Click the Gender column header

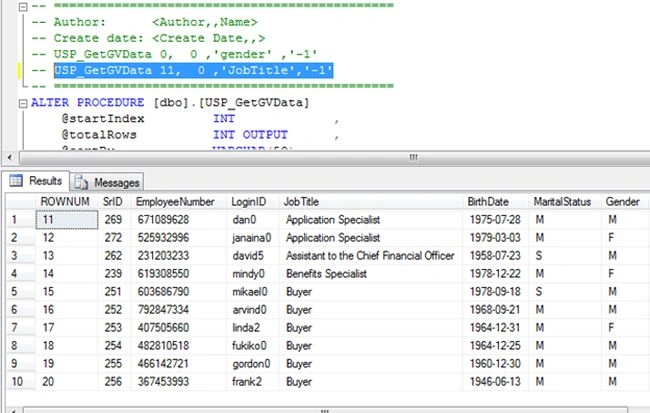[x=624, y=202]
